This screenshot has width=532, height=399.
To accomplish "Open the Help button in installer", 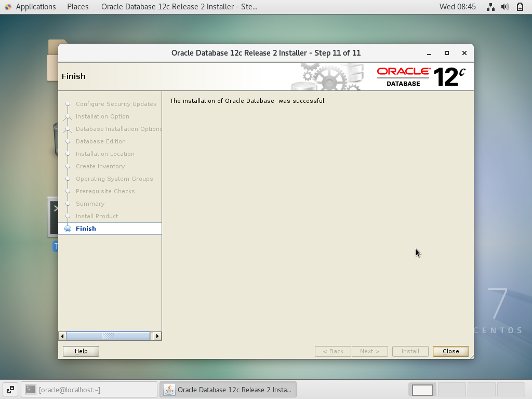I will point(81,351).
